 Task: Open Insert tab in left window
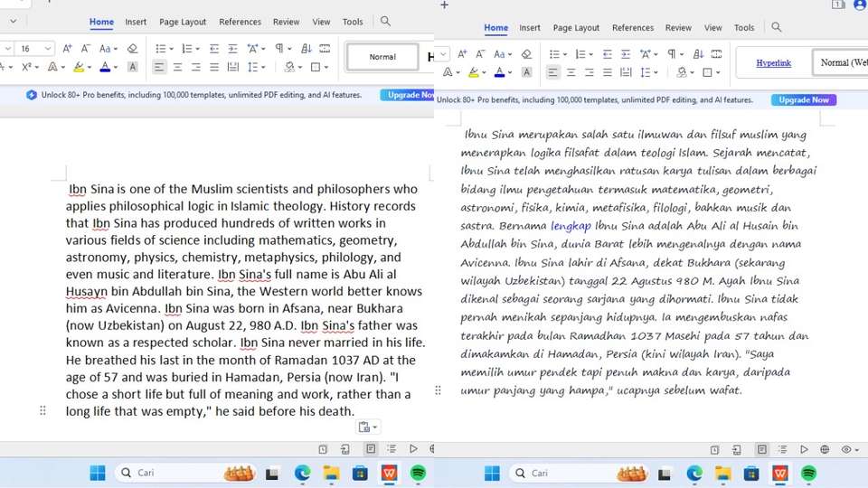pos(136,22)
